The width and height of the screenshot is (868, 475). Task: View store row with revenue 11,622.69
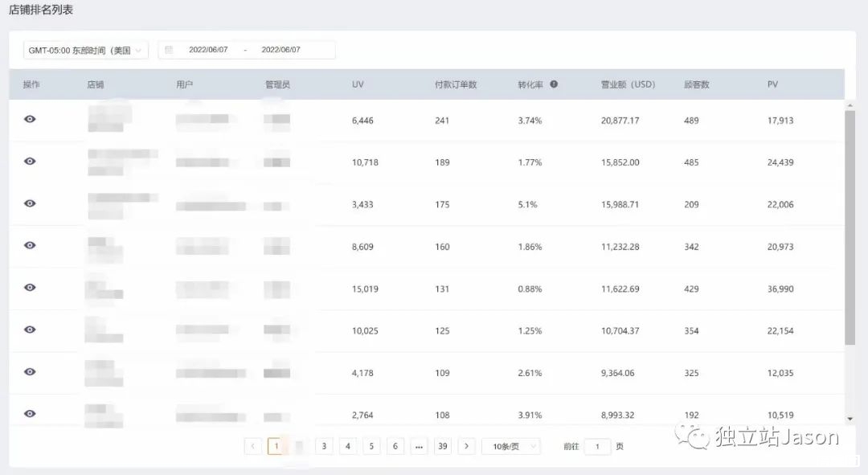pos(30,287)
